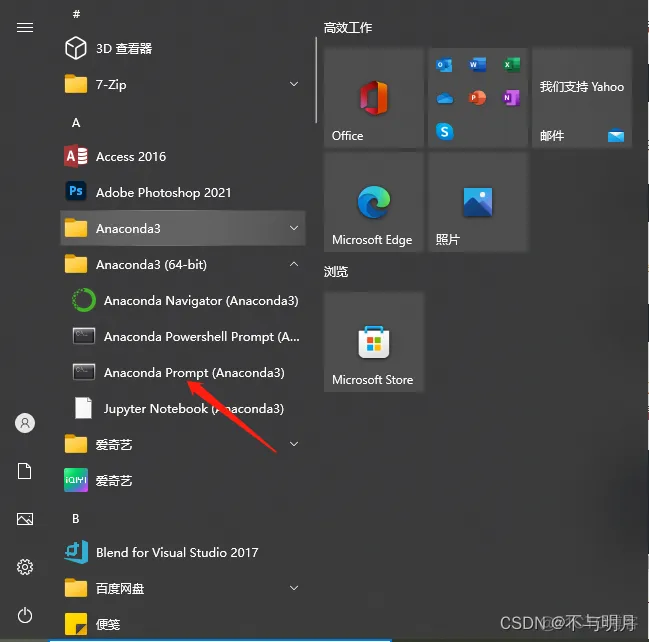649x642 pixels.
Task: Launch the iQIYI app via its green logo
Action: tap(76, 480)
